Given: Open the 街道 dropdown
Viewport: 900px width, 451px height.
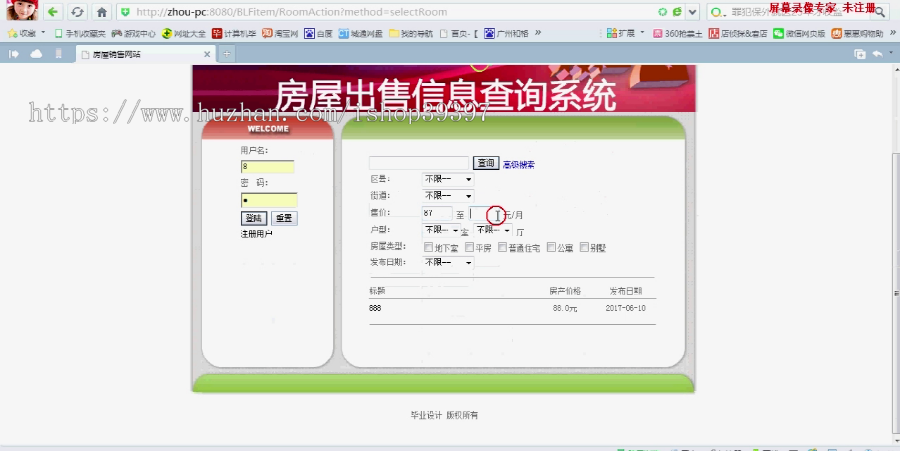Looking at the screenshot, I should pyautogui.click(x=448, y=196).
